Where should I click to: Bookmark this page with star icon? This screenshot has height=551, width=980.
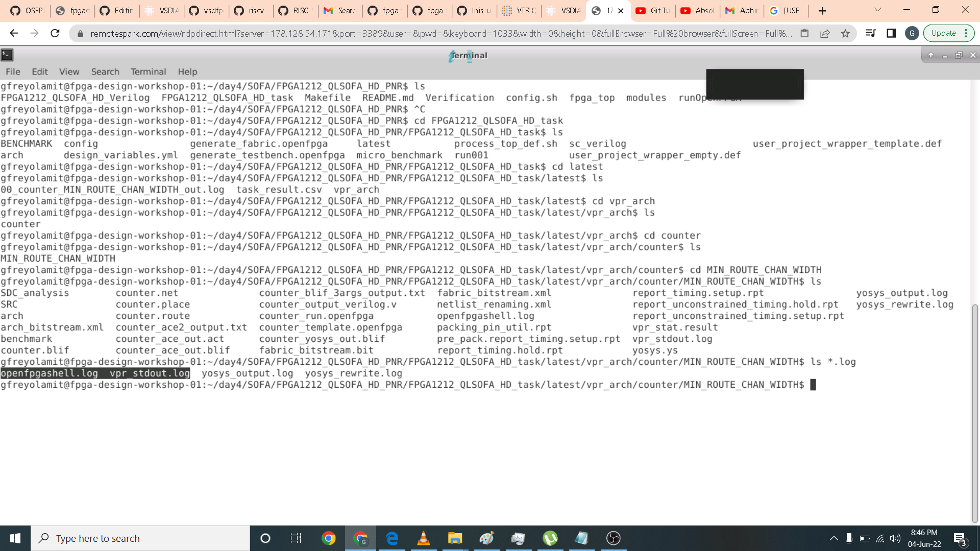coord(845,34)
